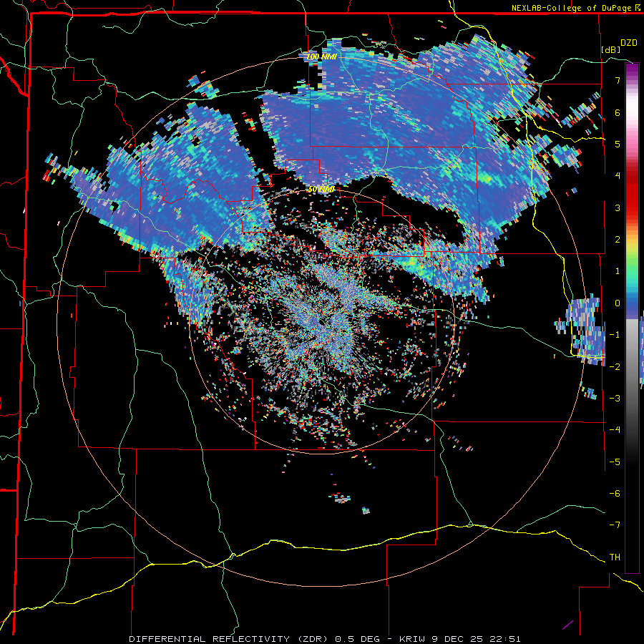Click the 5 value on the ZDR scale
This screenshot has width=644, height=644.
[618, 144]
